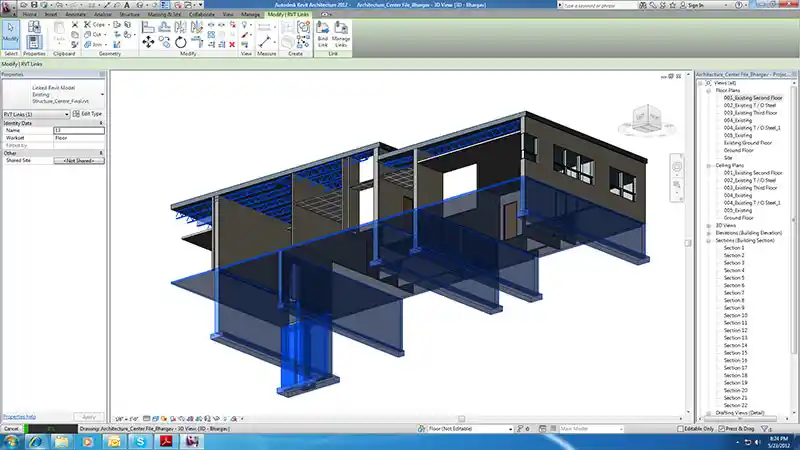
Task: Open the Manage ribbon tab
Action: 250,14
